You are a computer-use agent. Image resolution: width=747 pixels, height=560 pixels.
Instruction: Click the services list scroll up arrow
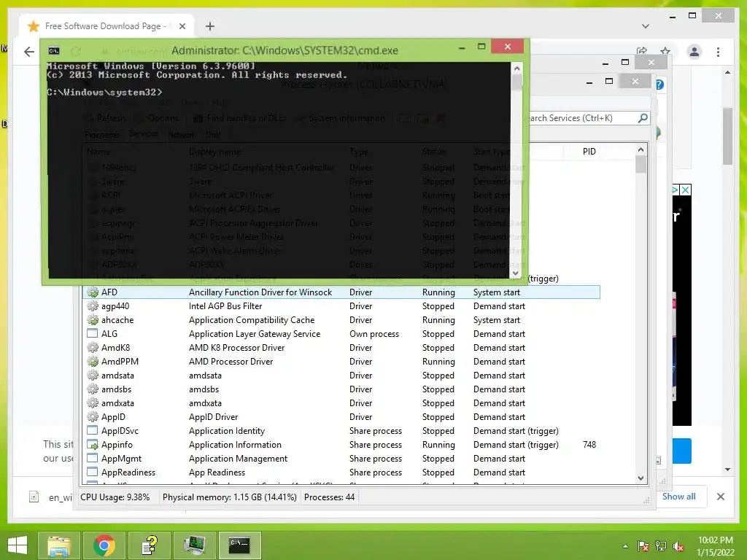click(640, 149)
